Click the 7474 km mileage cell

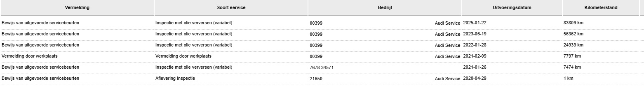click(x=572, y=67)
